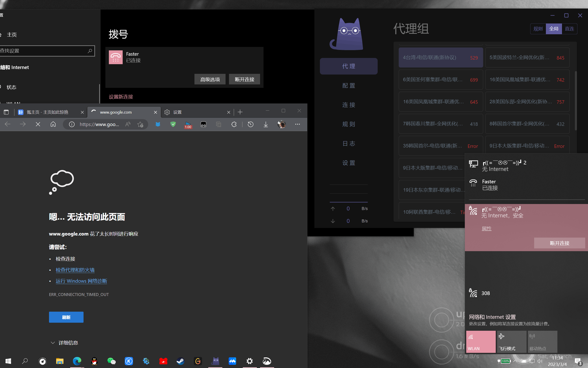Open browser downloads arrow icon

266,124
